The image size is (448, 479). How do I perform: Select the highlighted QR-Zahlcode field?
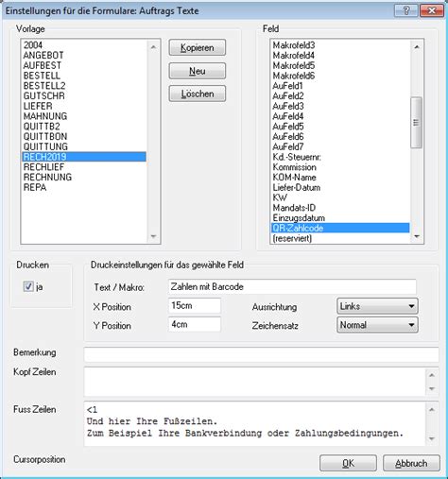[340, 228]
